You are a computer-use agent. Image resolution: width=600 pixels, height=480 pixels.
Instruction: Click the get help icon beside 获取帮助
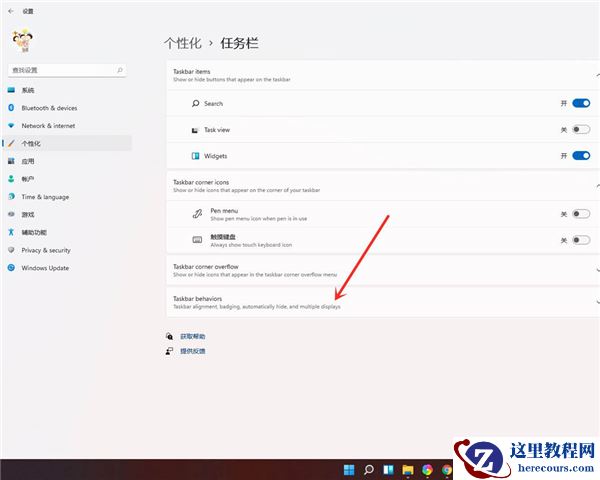(169, 336)
